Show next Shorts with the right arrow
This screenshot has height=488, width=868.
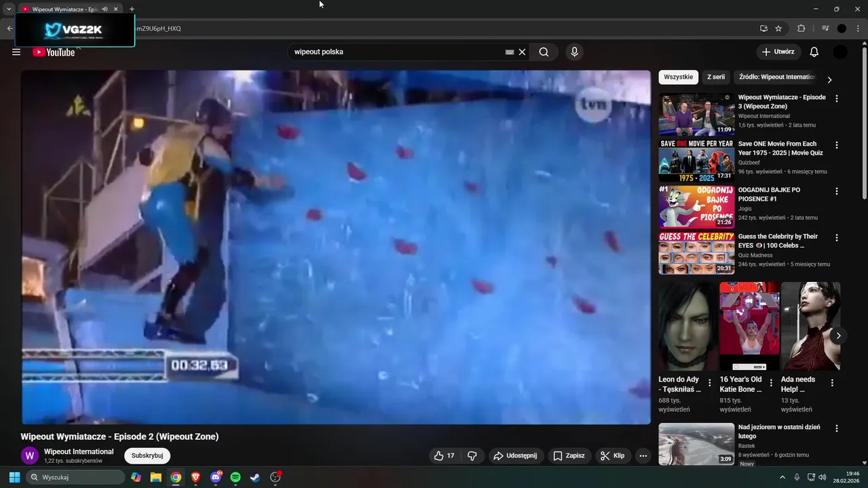point(838,335)
